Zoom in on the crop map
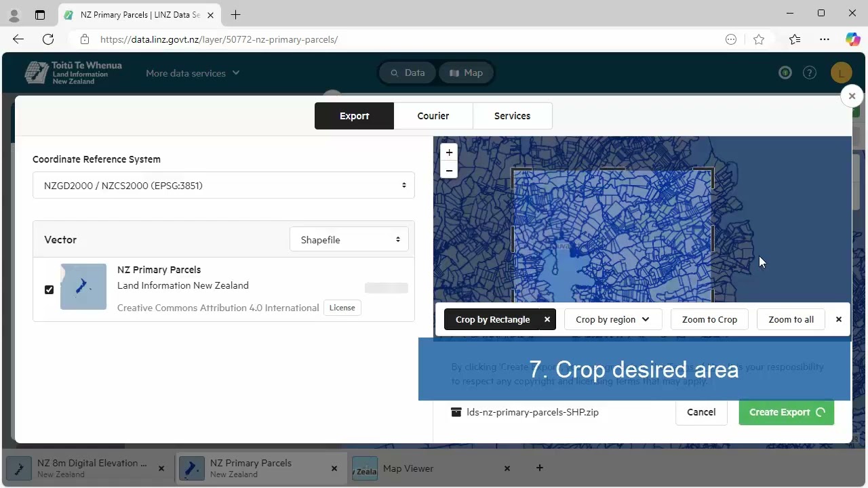The height and width of the screenshot is (488, 868). pos(449,152)
